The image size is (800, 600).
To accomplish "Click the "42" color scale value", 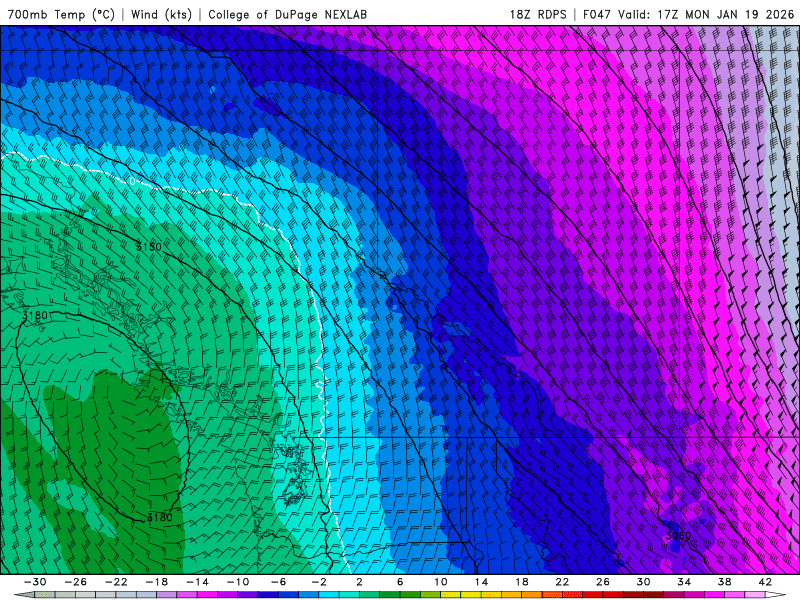I will pos(765,582).
